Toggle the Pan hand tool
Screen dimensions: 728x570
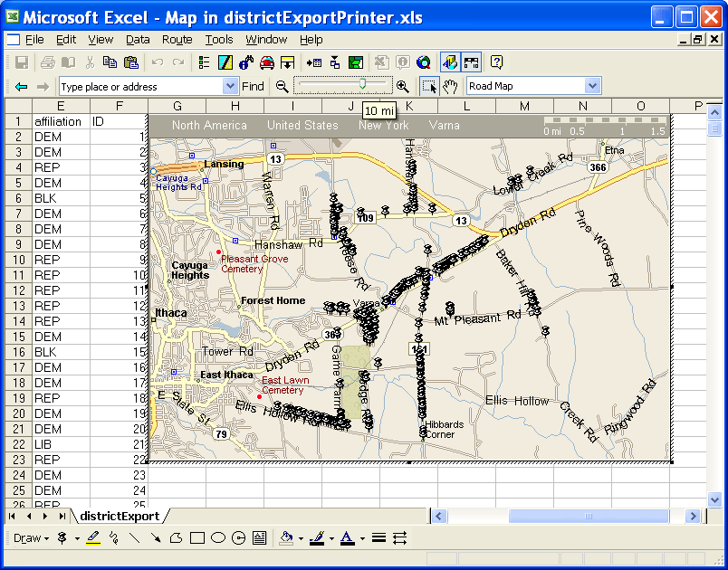(x=450, y=87)
